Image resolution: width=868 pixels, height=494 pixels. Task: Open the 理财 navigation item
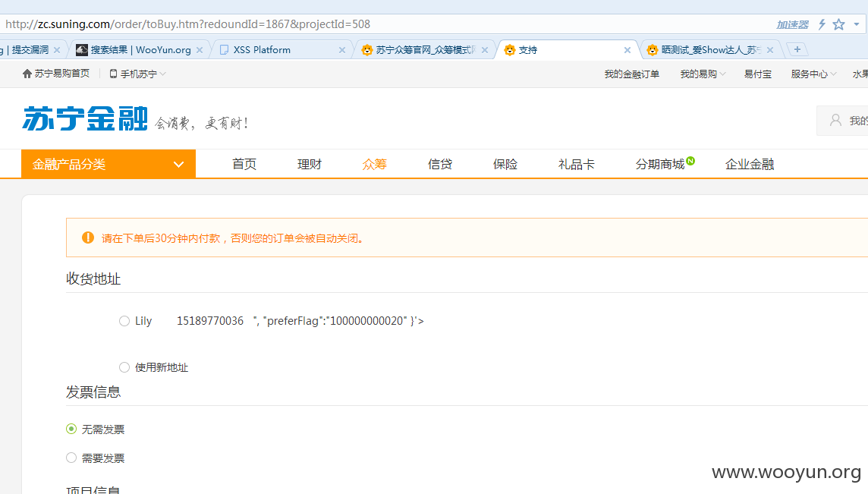pyautogui.click(x=310, y=164)
